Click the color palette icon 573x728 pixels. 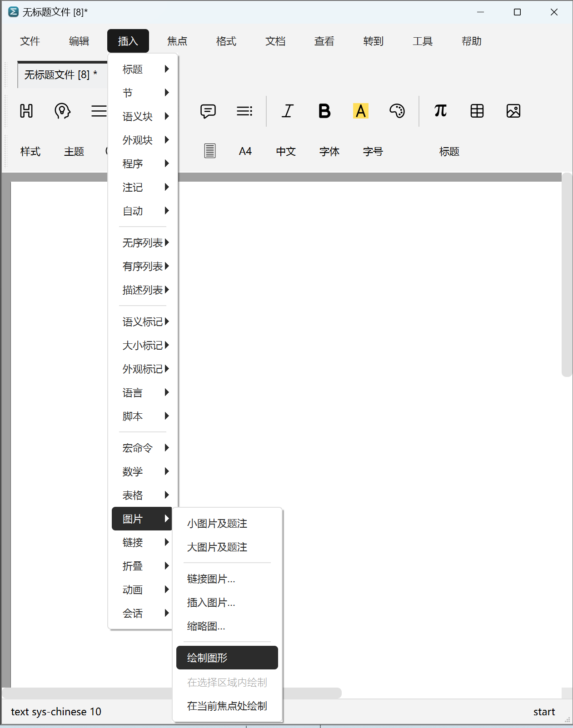[397, 111]
